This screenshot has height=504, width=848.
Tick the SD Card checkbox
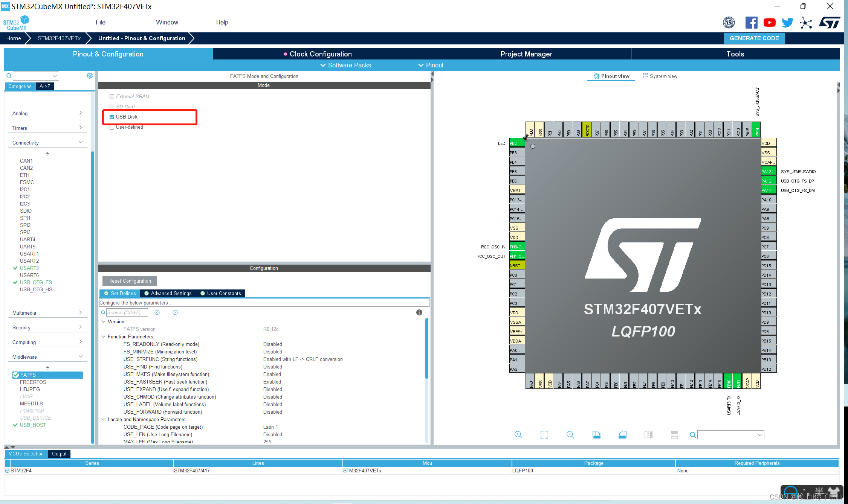112,107
